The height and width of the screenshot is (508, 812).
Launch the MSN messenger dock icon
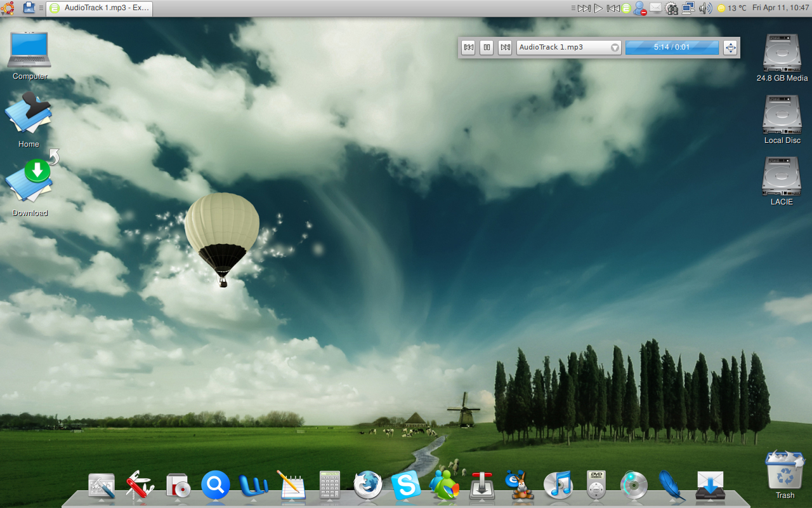point(444,485)
